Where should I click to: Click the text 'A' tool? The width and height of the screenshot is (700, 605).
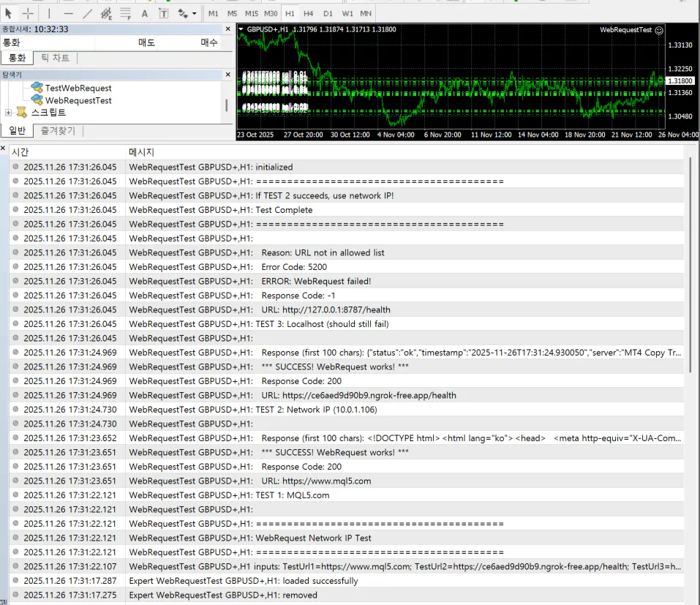pos(144,13)
